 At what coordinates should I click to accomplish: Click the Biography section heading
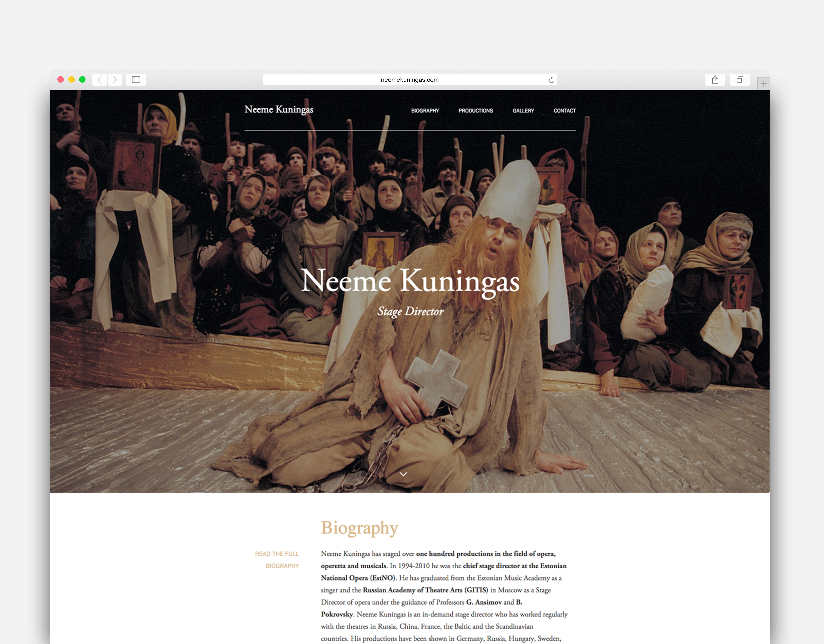coord(359,527)
